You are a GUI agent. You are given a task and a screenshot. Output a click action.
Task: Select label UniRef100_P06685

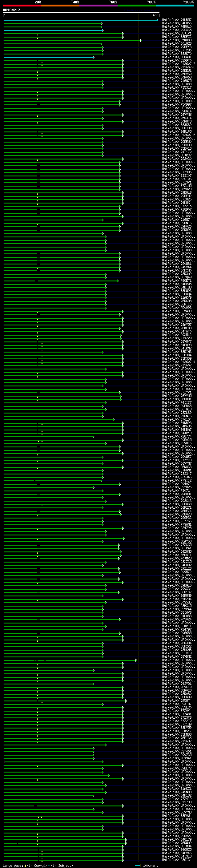coord(177,633)
